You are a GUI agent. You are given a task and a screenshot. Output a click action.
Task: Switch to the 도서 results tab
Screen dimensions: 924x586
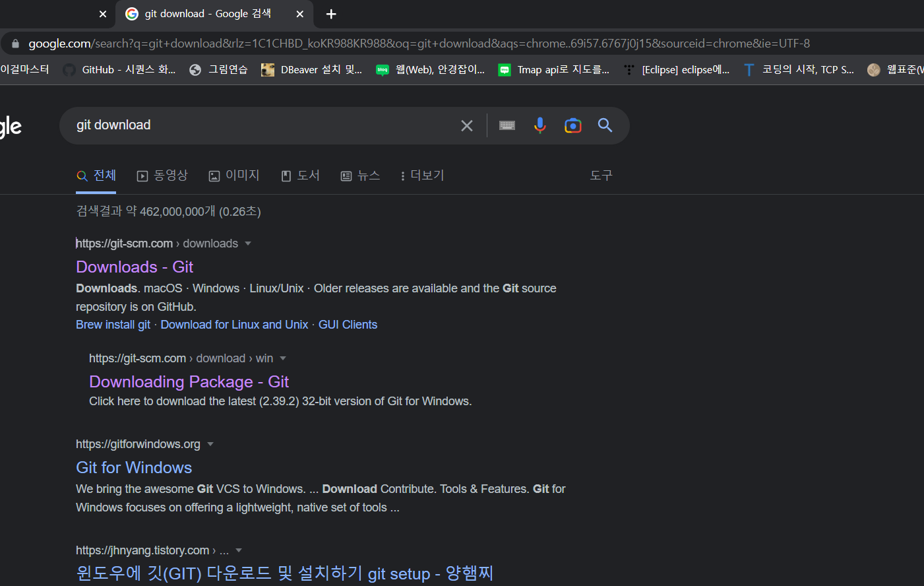click(x=300, y=176)
